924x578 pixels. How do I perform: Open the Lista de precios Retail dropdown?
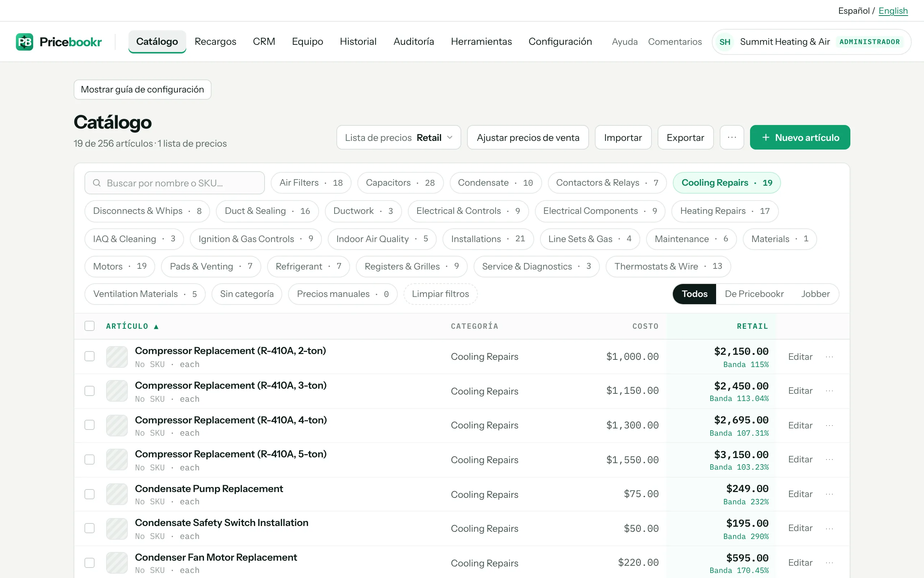398,137
